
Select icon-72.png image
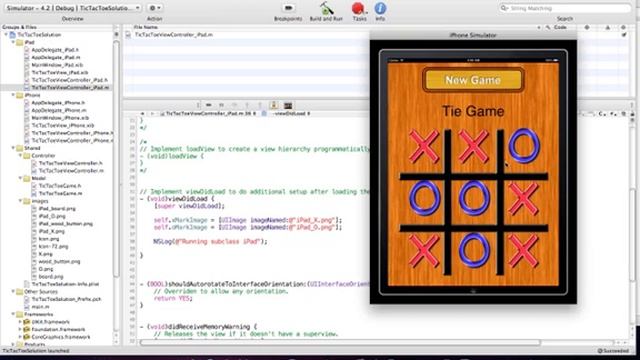point(53,246)
